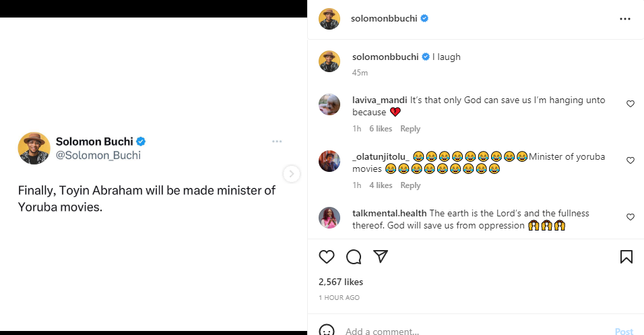Image resolution: width=644 pixels, height=335 pixels.
Task: Reply to laviva_mandi's comment
Action: [x=410, y=129]
